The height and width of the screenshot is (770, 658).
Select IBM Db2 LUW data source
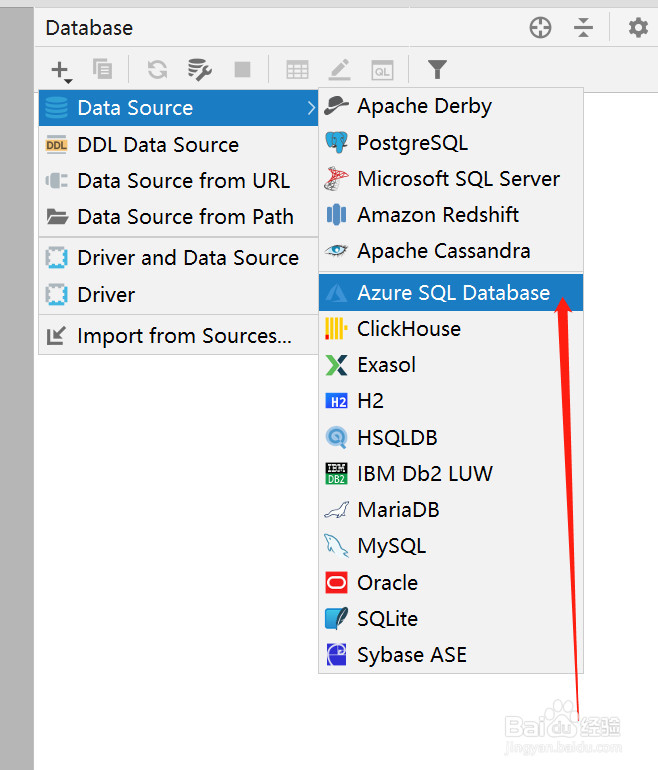click(451, 474)
